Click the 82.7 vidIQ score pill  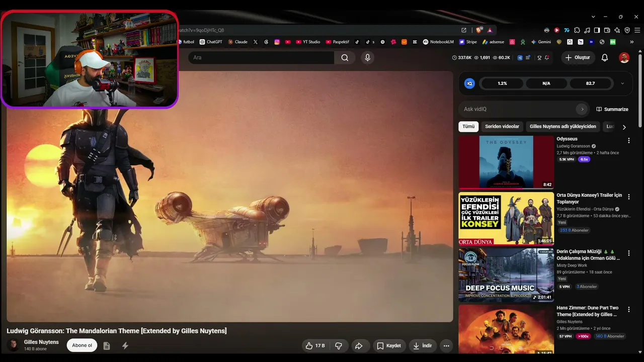point(590,83)
